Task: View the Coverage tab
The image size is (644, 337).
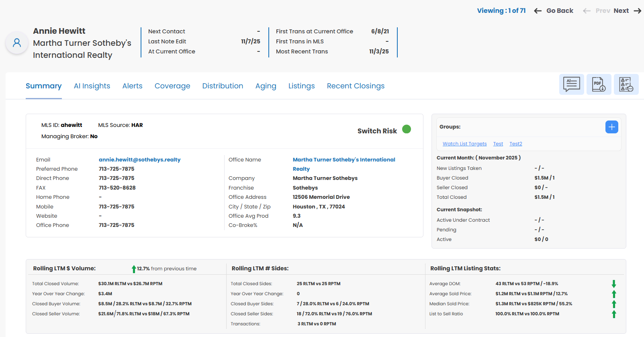Action: pos(172,86)
